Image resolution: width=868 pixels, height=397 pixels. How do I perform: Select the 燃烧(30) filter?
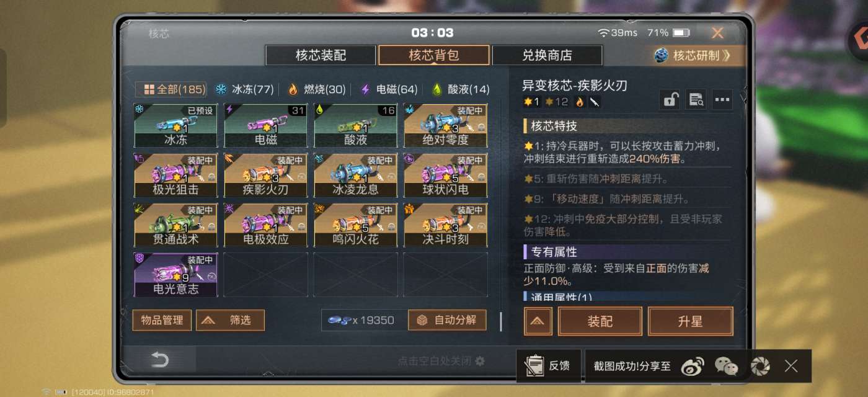(317, 89)
